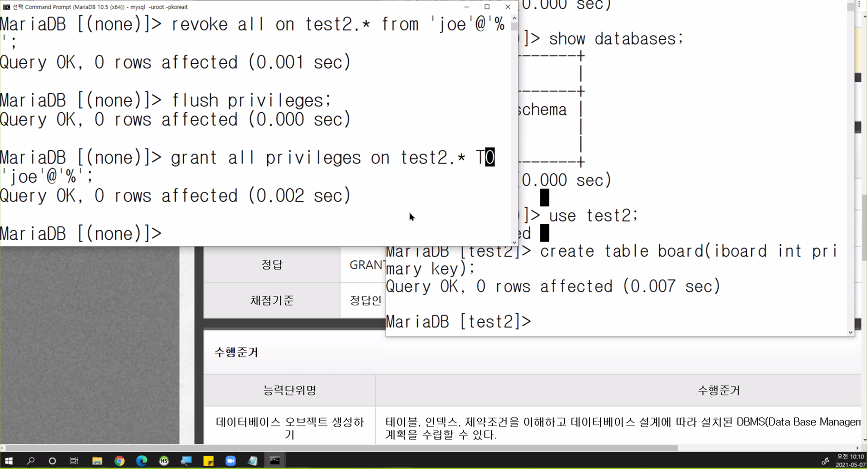
Task: Click '데이터베이스 오브젝트 생성하기' cell
Action: pyautogui.click(x=290, y=428)
